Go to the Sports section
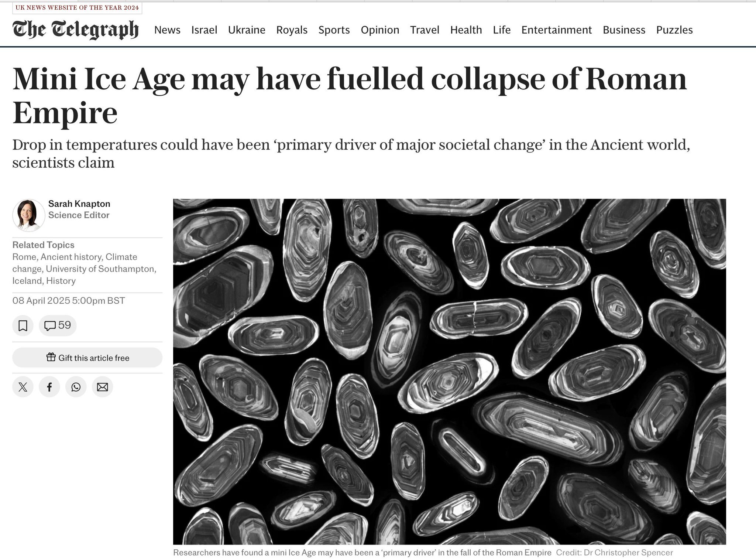 click(x=334, y=30)
